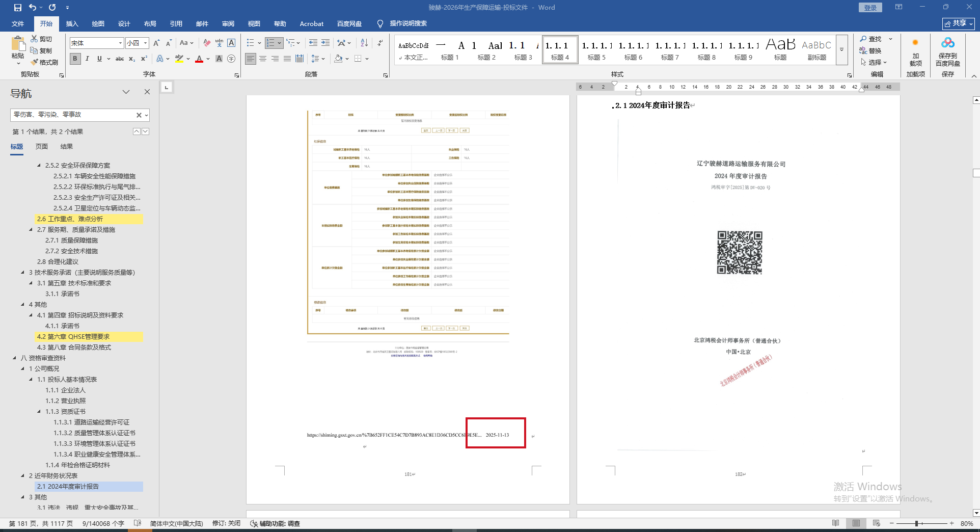Clear all formatting with eraser icon
This screenshot has height=532, width=980.
click(x=206, y=43)
